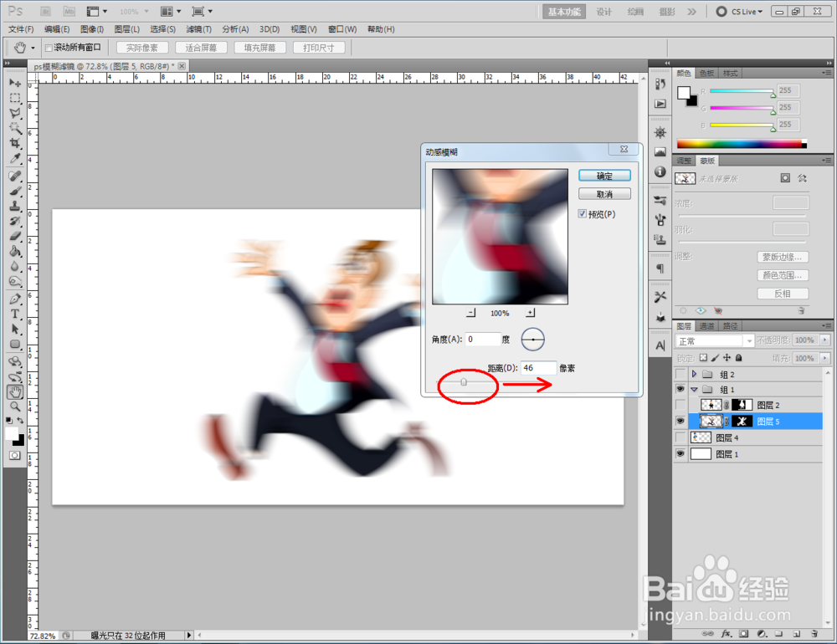The width and height of the screenshot is (837, 644).
Task: Launch Bridge from application bar
Action: (46, 11)
